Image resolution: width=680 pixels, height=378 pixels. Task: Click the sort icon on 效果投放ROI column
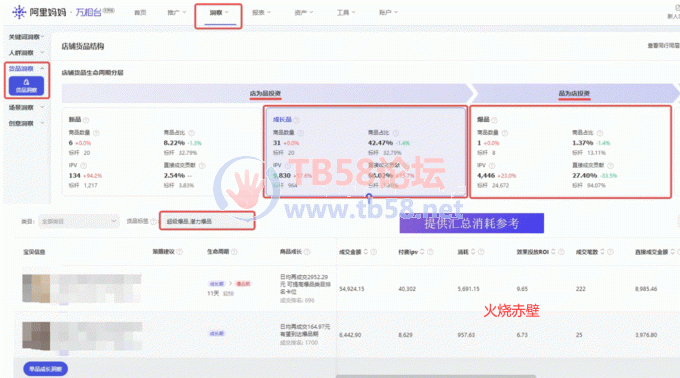(553, 252)
